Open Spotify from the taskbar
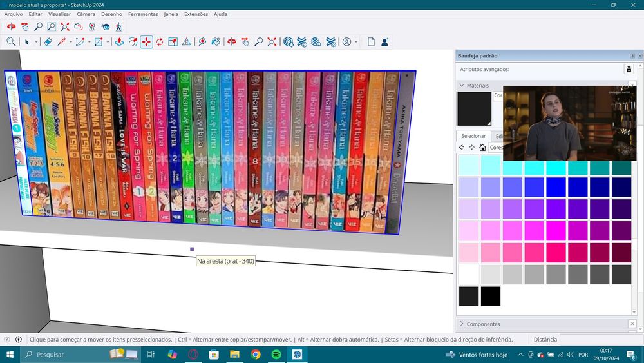 (276, 355)
